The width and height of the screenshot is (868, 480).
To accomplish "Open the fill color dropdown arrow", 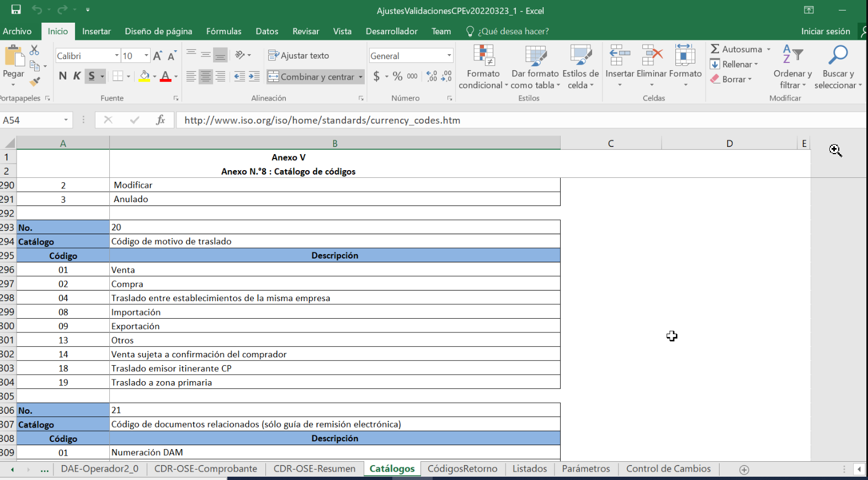I will click(155, 76).
